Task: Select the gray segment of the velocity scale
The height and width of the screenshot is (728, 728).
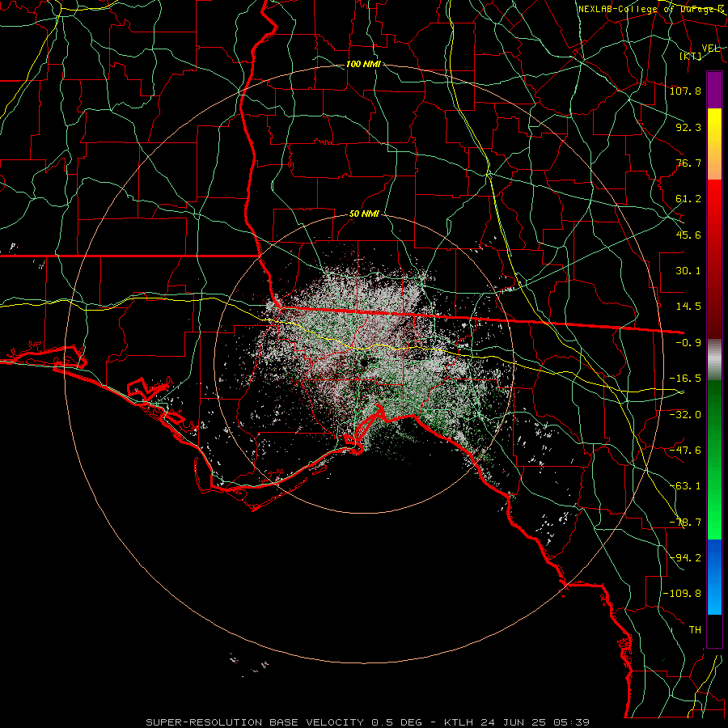Action: point(714,359)
